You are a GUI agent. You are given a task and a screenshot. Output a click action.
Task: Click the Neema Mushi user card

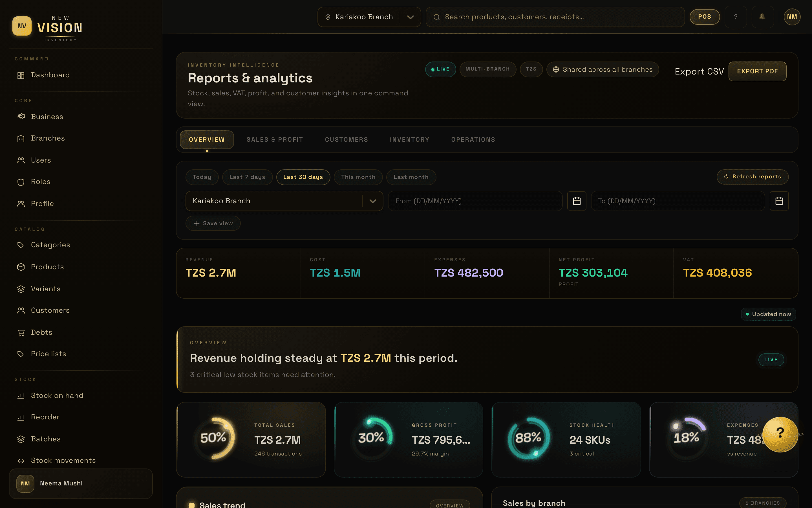click(x=81, y=483)
